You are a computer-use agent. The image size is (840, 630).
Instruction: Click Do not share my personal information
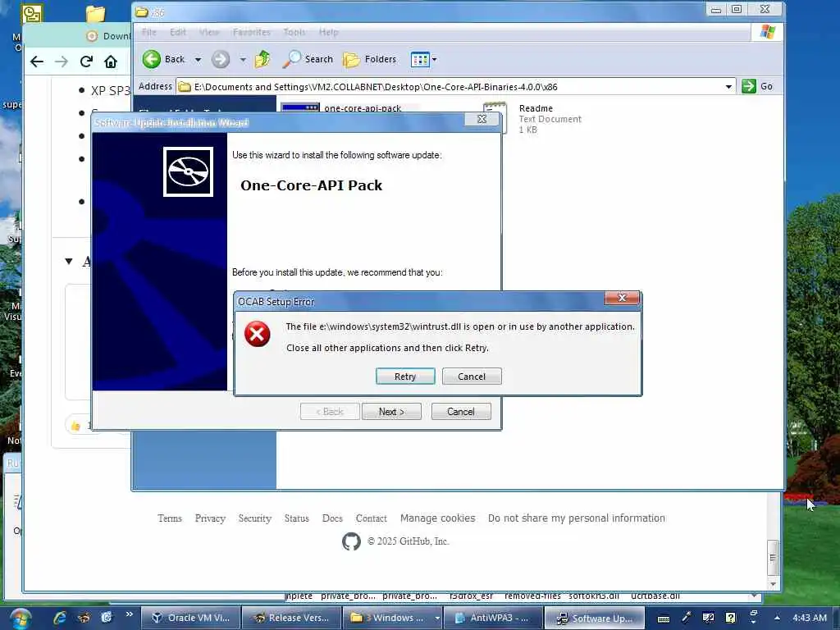[x=577, y=518]
